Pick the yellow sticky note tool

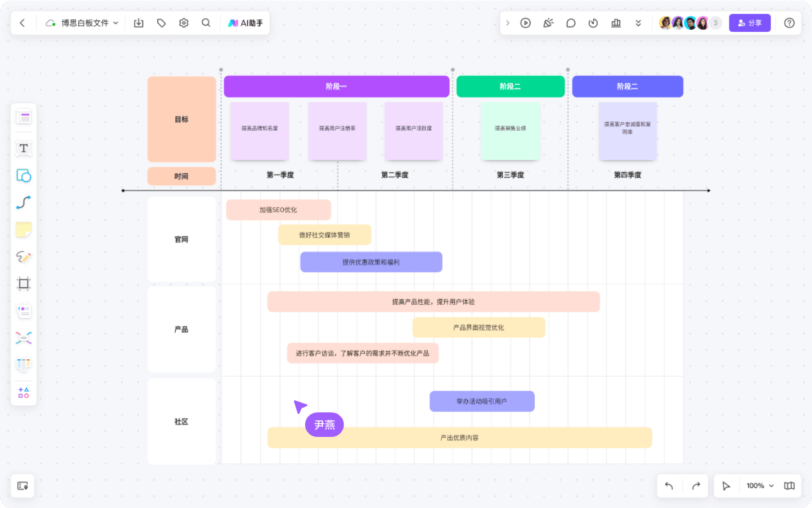pos(24,230)
